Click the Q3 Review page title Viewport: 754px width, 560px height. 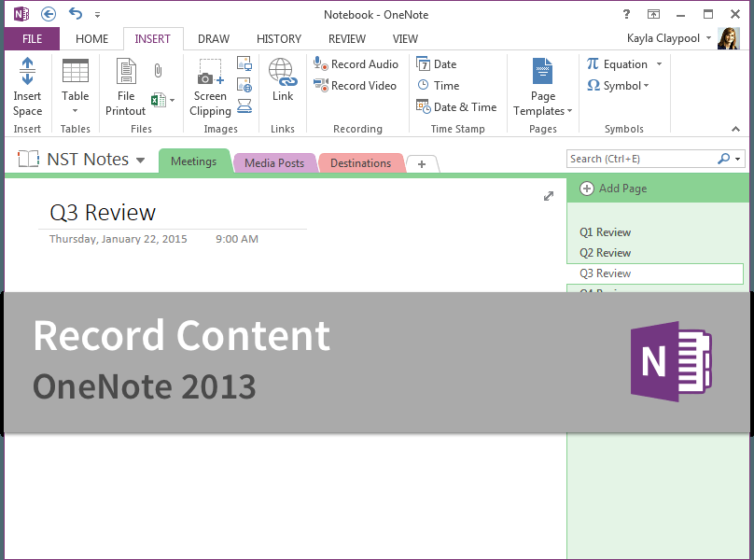(103, 212)
